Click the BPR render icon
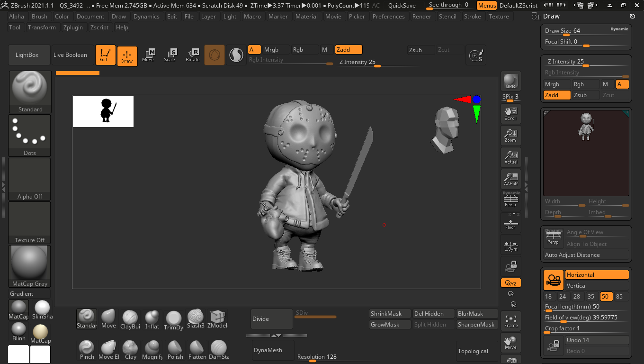 point(510,81)
